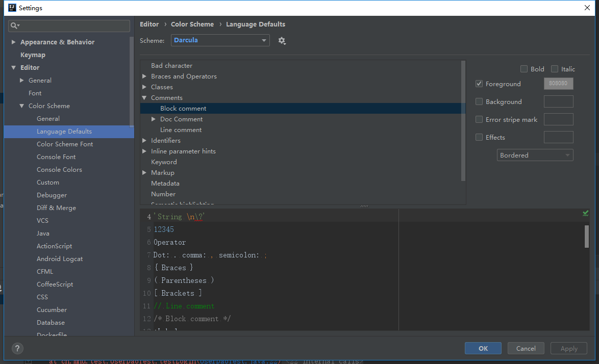Click '// Line comment' in preview
This screenshot has width=599, height=364.
(x=184, y=306)
